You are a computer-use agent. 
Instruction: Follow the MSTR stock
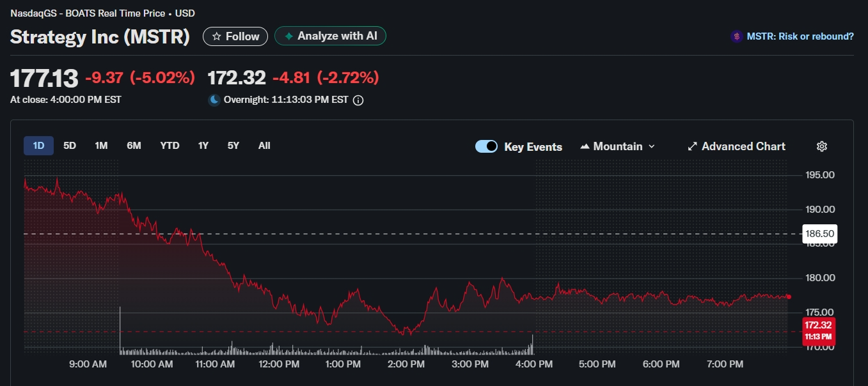(x=235, y=36)
